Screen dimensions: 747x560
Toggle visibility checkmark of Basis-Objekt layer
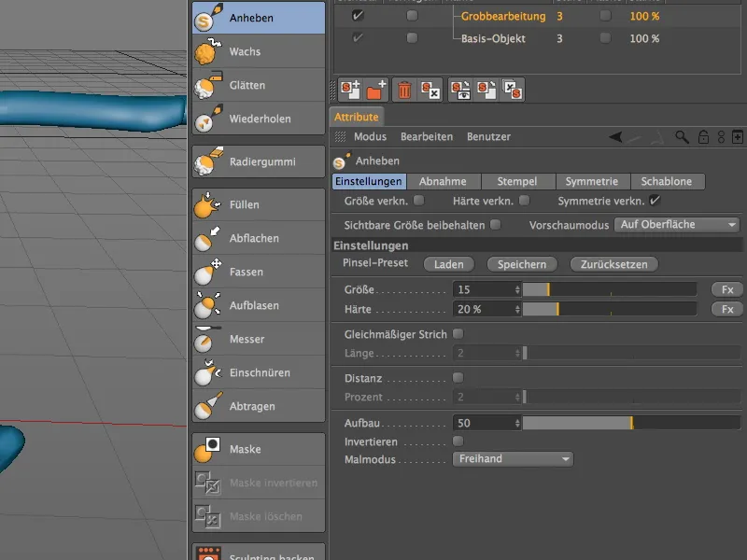[x=358, y=37]
